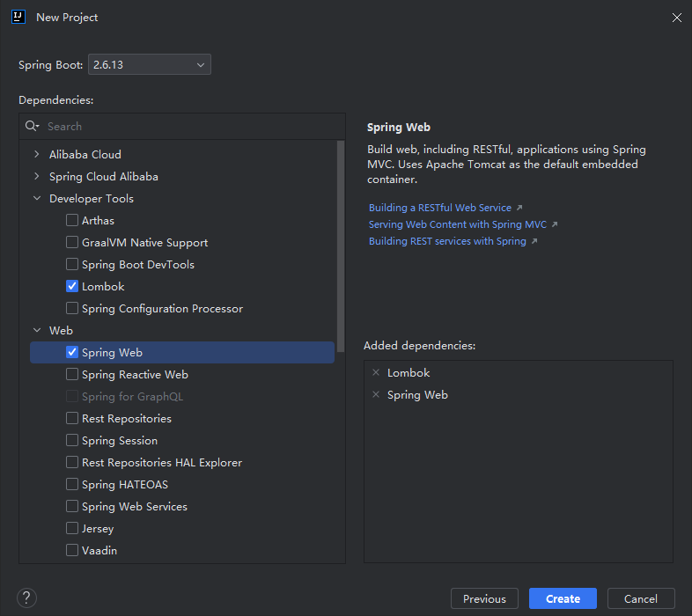
Task: Collapse the Developer Tools category
Action: [37, 198]
